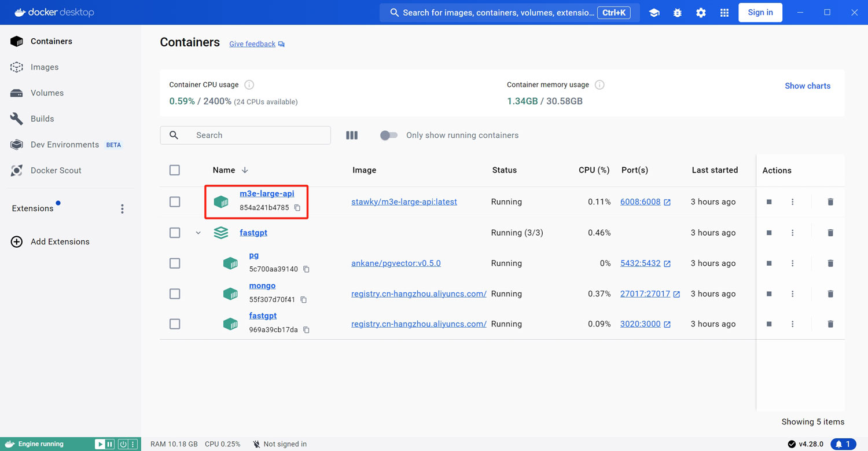The image size is (868, 451).
Task: Delete the mongo container
Action: (830, 294)
